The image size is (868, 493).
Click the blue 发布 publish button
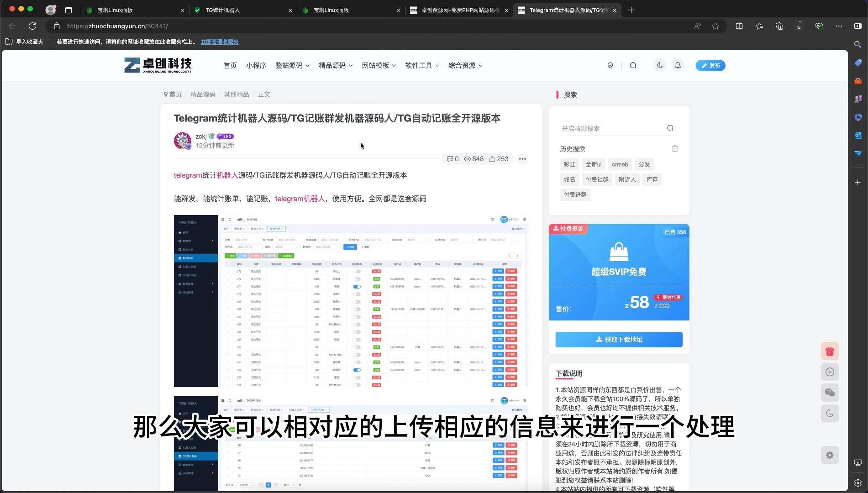(710, 65)
